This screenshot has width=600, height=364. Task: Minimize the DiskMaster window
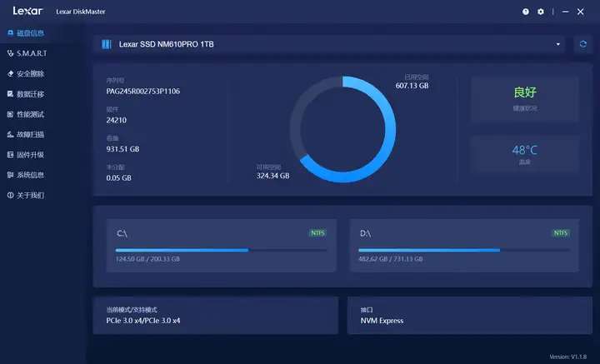pyautogui.click(x=566, y=12)
